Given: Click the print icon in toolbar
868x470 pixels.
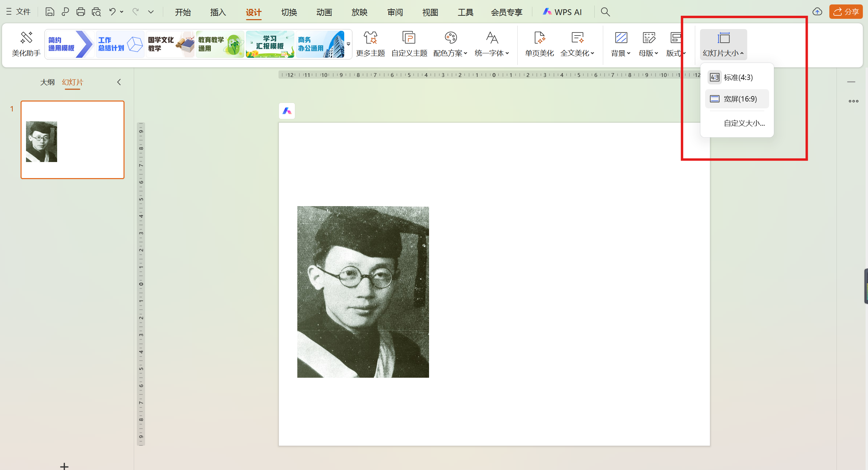Looking at the screenshot, I should pos(80,12).
